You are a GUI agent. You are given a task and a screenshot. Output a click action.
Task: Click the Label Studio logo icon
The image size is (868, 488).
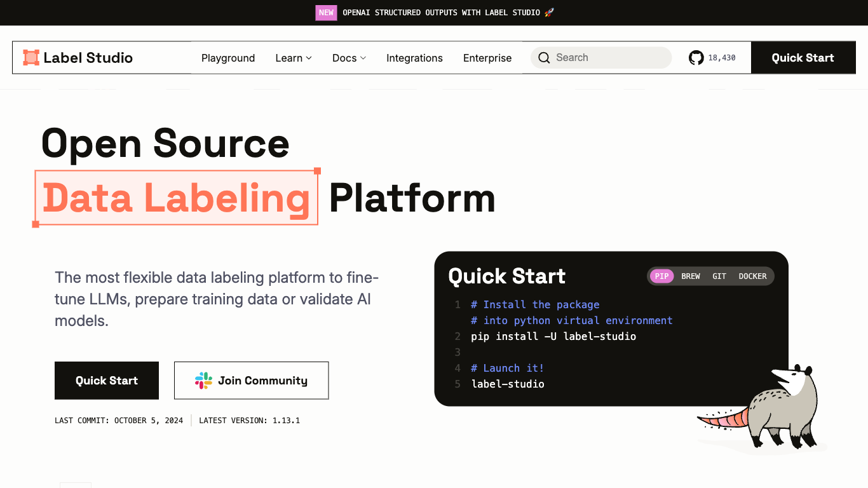click(31, 58)
